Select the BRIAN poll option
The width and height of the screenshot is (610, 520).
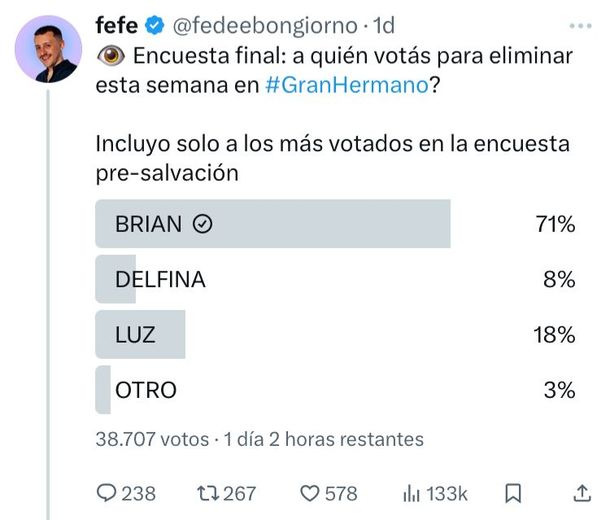click(x=272, y=224)
